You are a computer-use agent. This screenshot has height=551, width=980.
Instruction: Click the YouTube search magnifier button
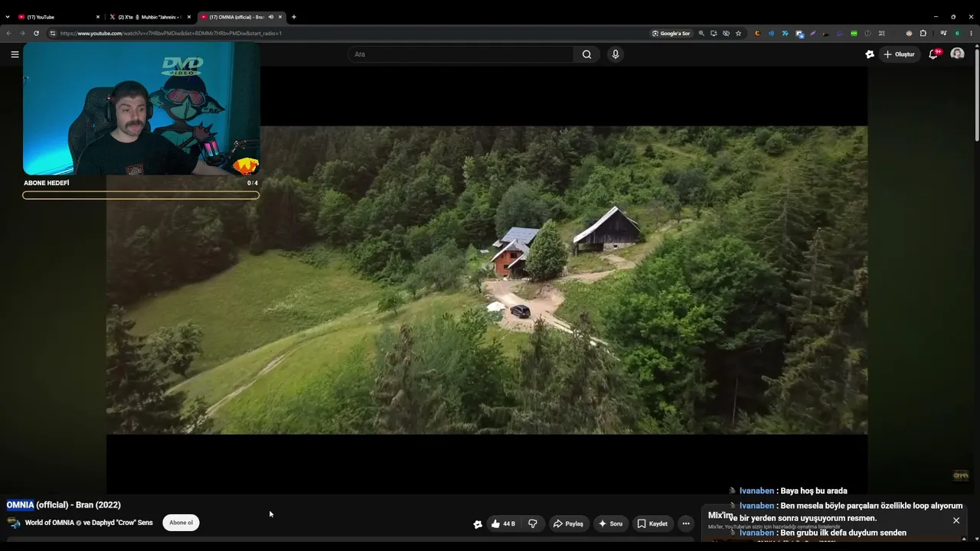pyautogui.click(x=586, y=54)
